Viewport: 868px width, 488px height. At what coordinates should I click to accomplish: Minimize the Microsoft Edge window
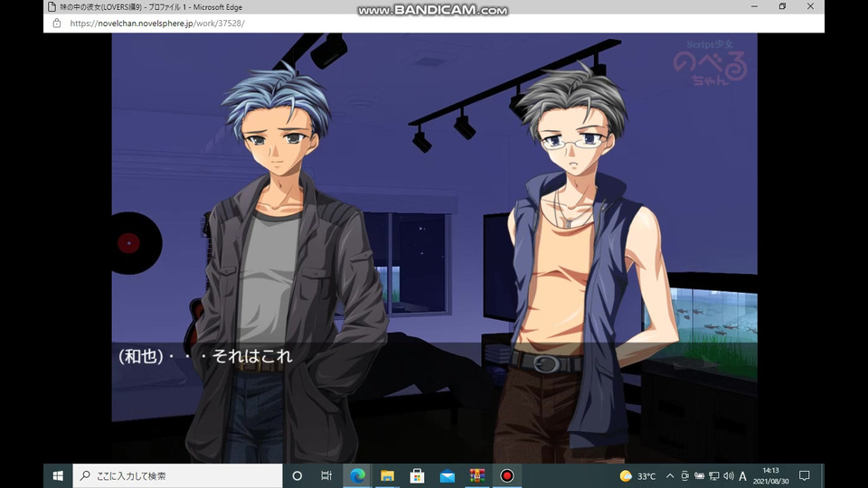click(754, 6)
